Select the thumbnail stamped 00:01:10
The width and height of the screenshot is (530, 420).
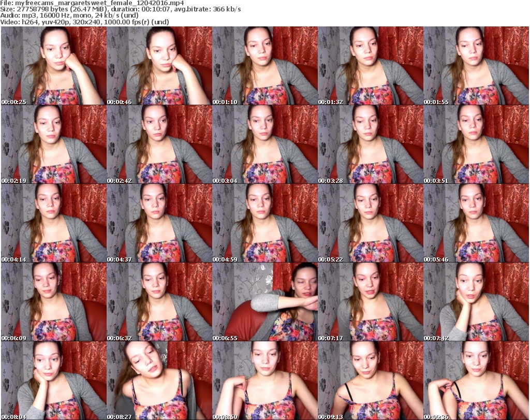265,66
